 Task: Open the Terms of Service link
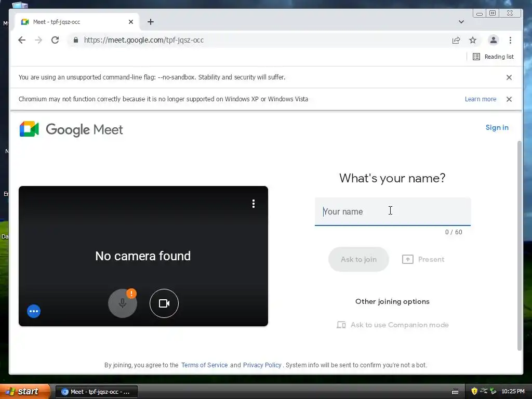click(204, 365)
